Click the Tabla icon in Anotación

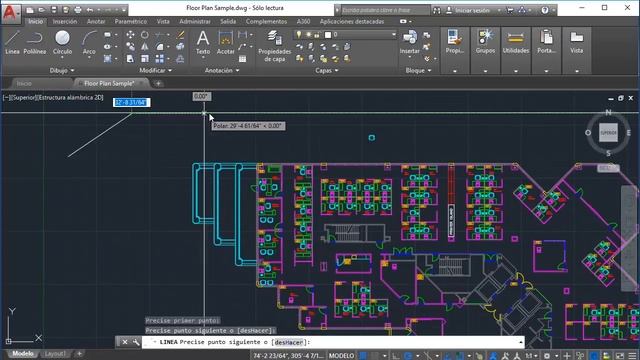pos(242,59)
